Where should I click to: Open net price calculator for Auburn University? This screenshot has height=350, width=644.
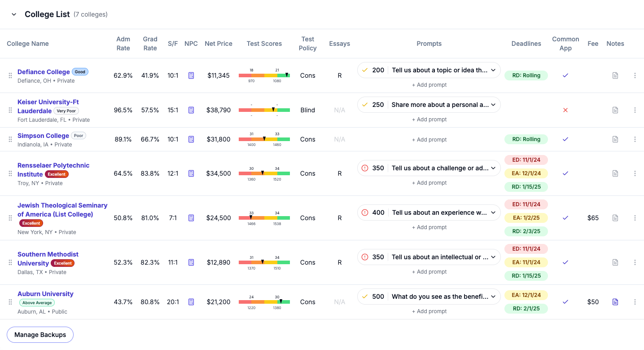click(x=191, y=302)
